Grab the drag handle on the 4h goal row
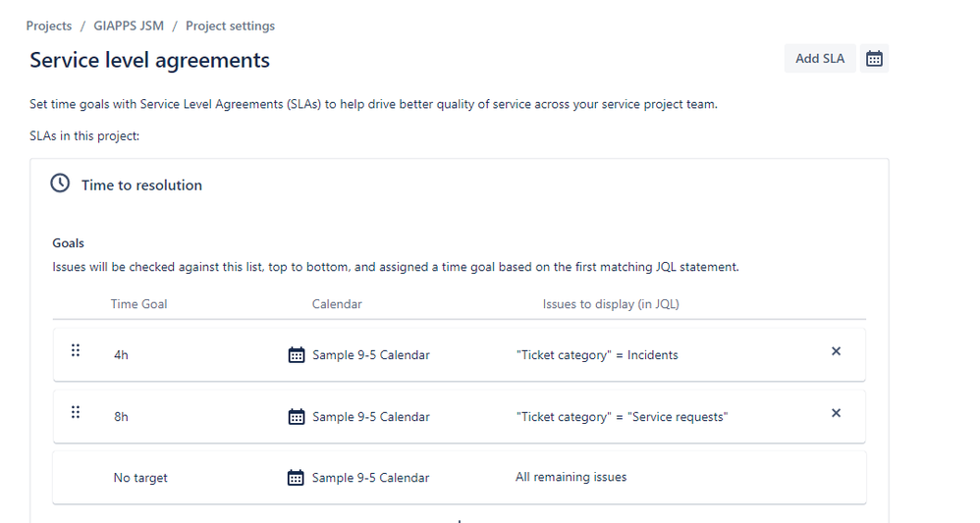 [x=76, y=350]
